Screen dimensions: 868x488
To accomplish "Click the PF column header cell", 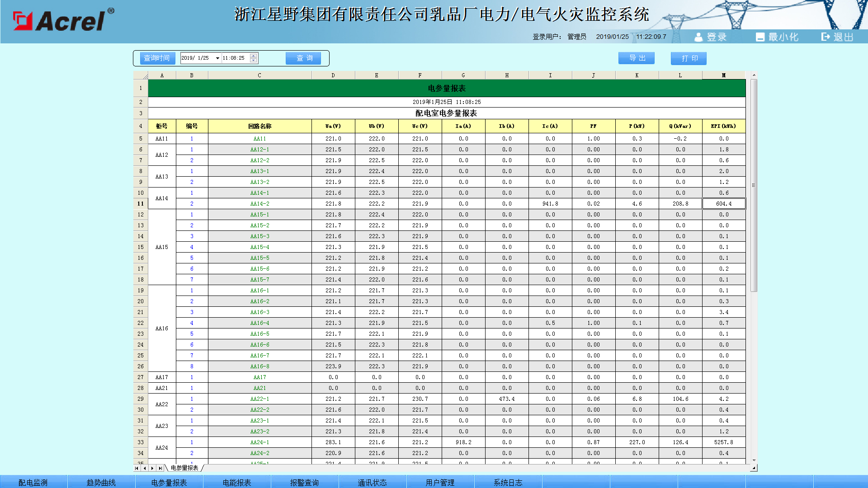I will (594, 126).
